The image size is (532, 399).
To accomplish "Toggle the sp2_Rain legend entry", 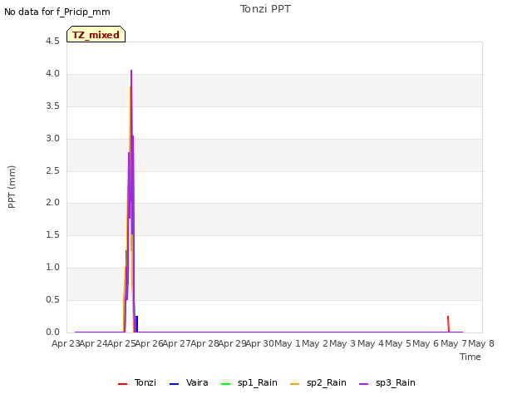I will click(x=318, y=382).
